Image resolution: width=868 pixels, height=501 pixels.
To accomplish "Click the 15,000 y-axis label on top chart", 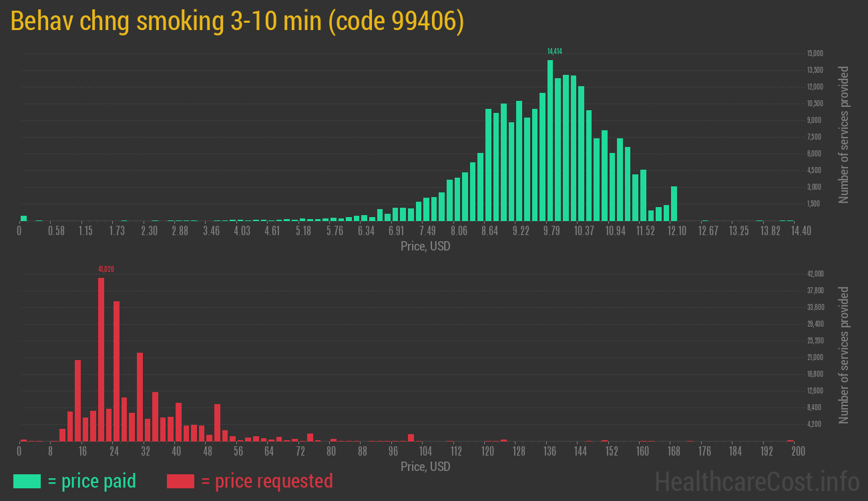I will [815, 53].
